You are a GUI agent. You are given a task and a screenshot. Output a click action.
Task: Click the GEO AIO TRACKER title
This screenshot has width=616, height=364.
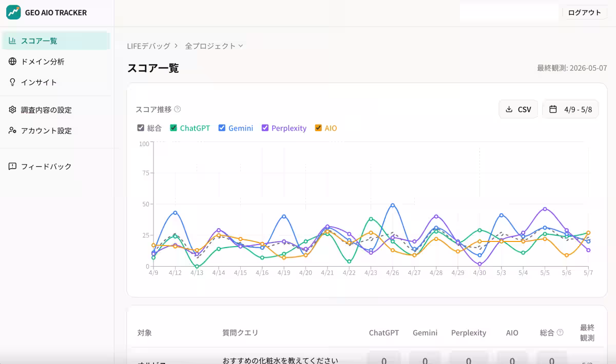56,12
